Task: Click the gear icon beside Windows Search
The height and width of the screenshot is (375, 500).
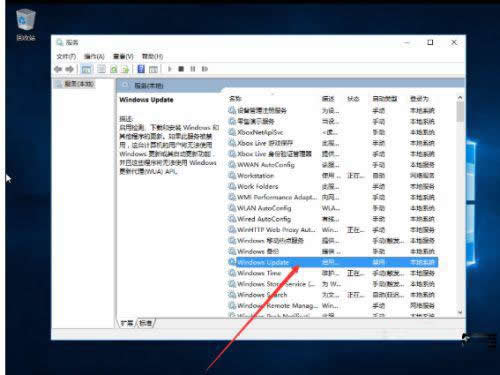Action: tap(232, 294)
